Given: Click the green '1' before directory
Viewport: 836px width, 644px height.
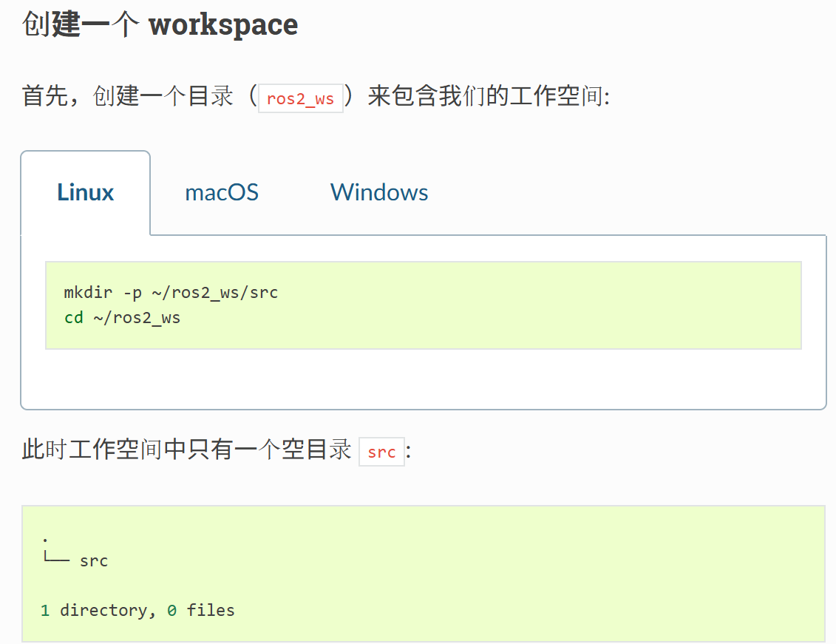Looking at the screenshot, I should coord(45,611).
